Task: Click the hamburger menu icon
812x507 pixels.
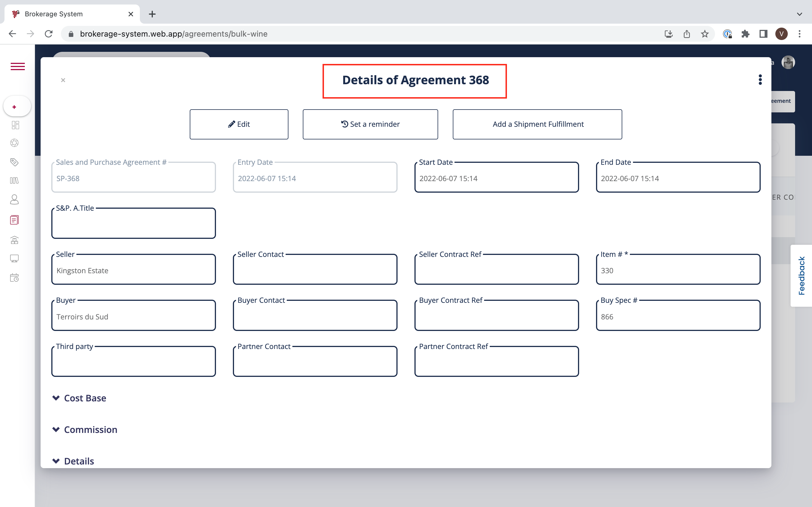Action: tap(17, 66)
